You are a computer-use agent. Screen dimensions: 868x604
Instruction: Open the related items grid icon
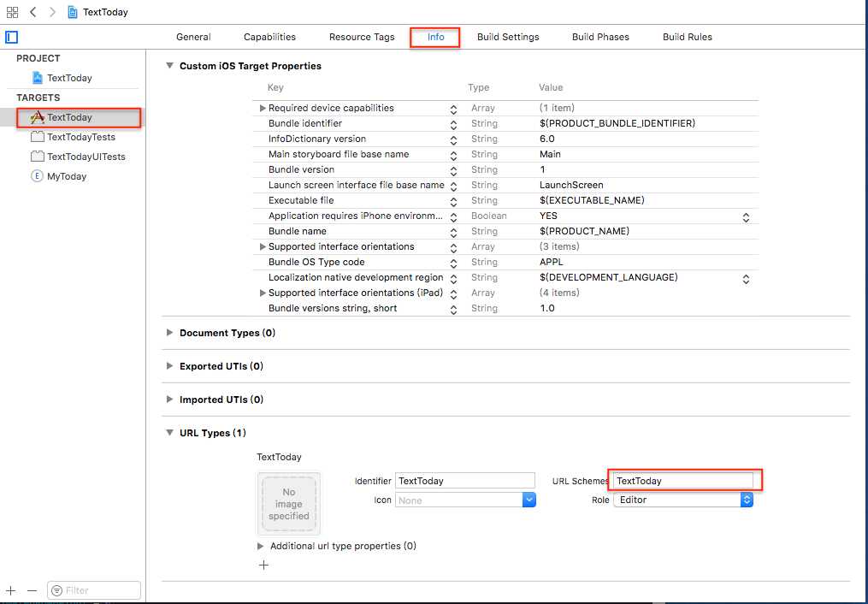pos(12,12)
